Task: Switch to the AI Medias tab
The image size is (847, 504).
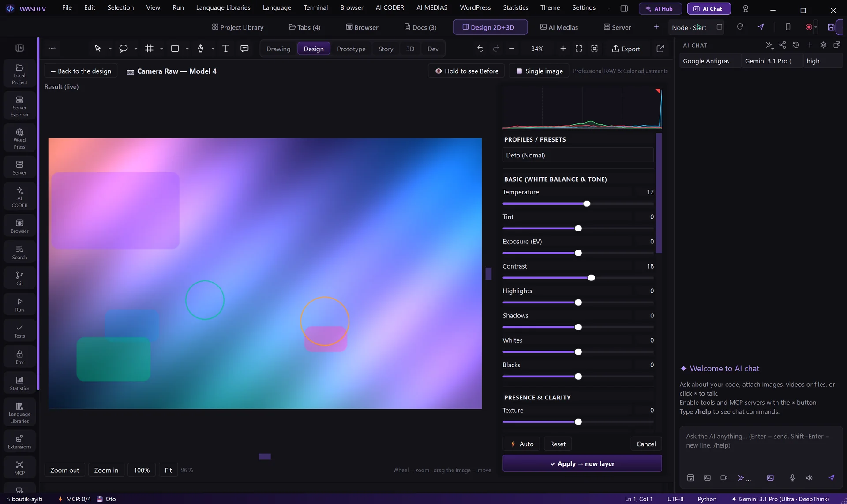Action: click(x=559, y=27)
